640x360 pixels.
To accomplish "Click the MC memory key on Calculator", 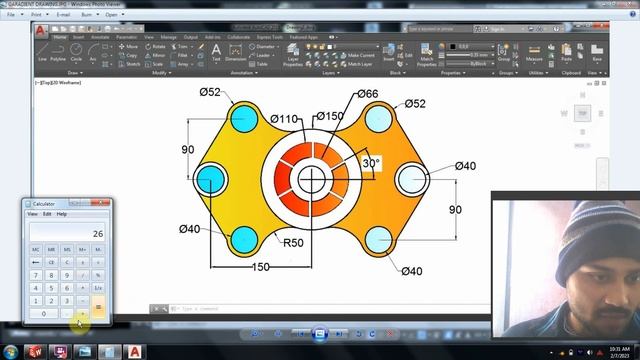I will click(36, 249).
